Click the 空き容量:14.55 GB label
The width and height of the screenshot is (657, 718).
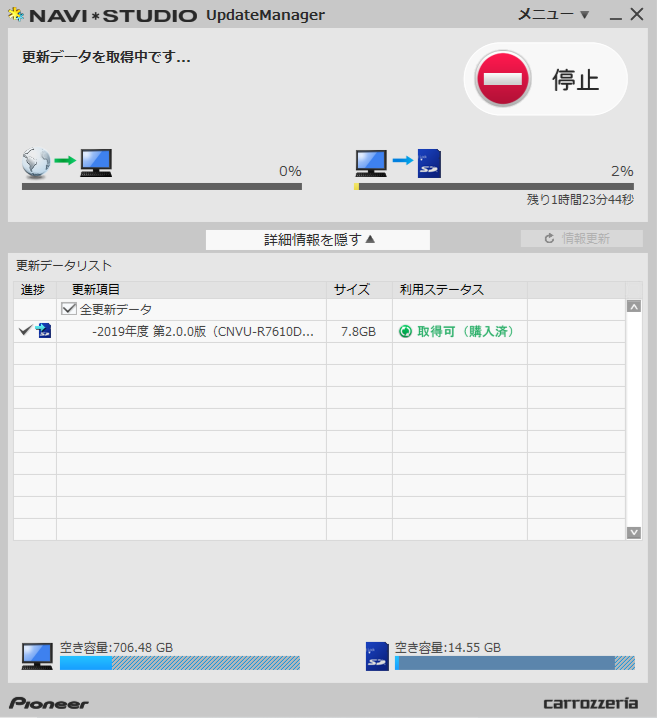tap(448, 647)
